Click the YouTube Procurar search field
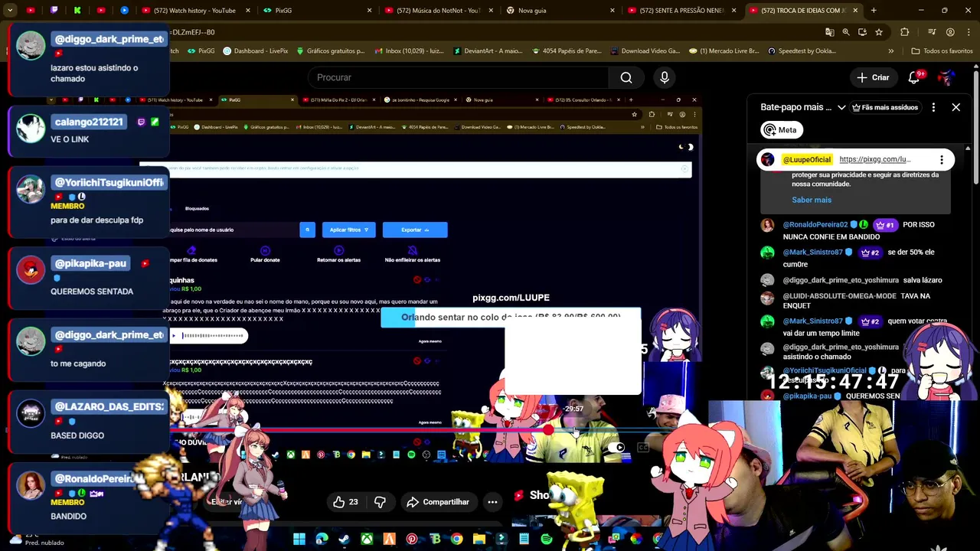The image size is (980, 551). [459, 77]
